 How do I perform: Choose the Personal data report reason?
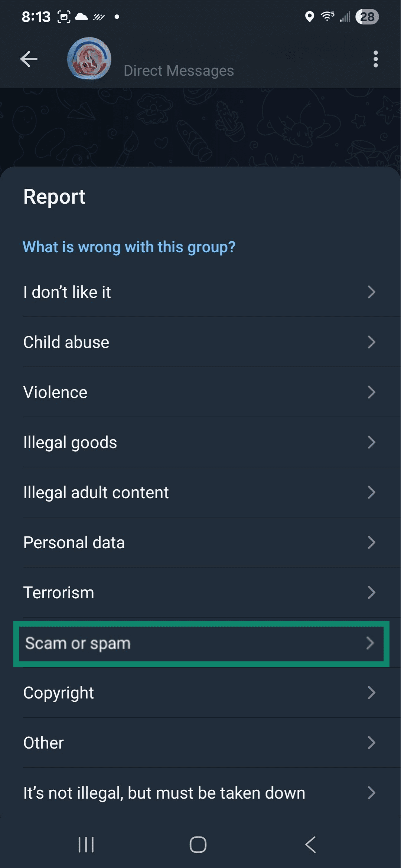[200, 542]
